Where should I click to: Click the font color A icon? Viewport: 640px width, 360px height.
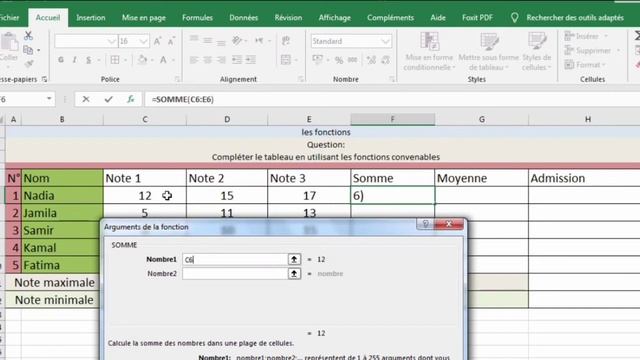[x=163, y=60]
